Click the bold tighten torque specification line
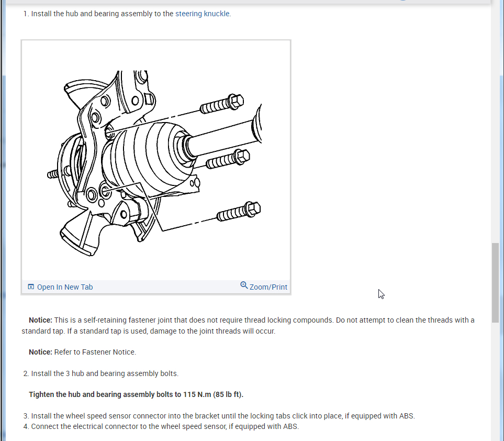 click(x=136, y=395)
